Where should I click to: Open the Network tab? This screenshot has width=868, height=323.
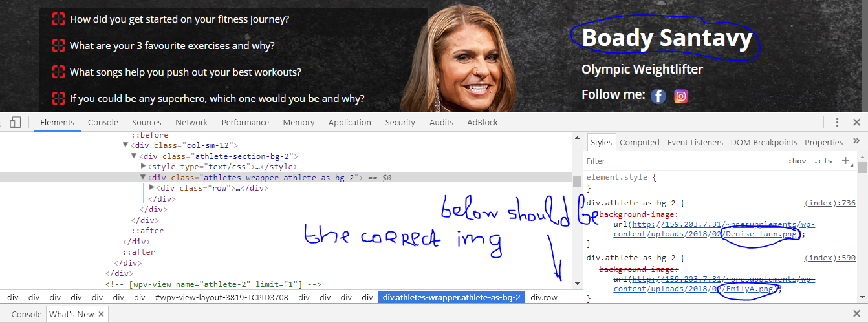tap(191, 122)
